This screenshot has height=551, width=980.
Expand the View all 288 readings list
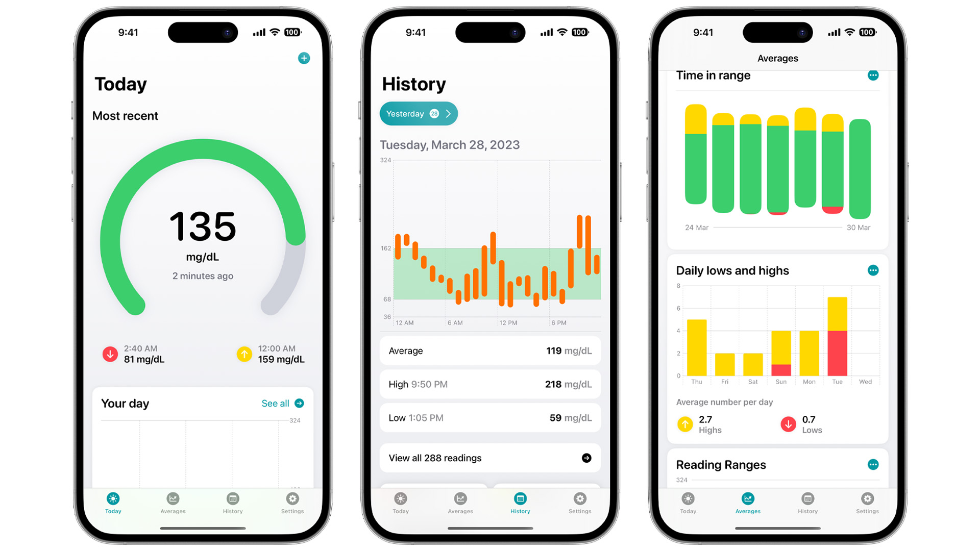[x=489, y=462]
